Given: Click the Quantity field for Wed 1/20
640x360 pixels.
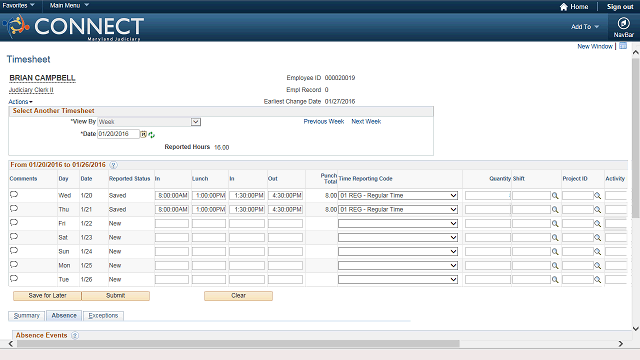Looking at the screenshot, I should coord(488,196).
